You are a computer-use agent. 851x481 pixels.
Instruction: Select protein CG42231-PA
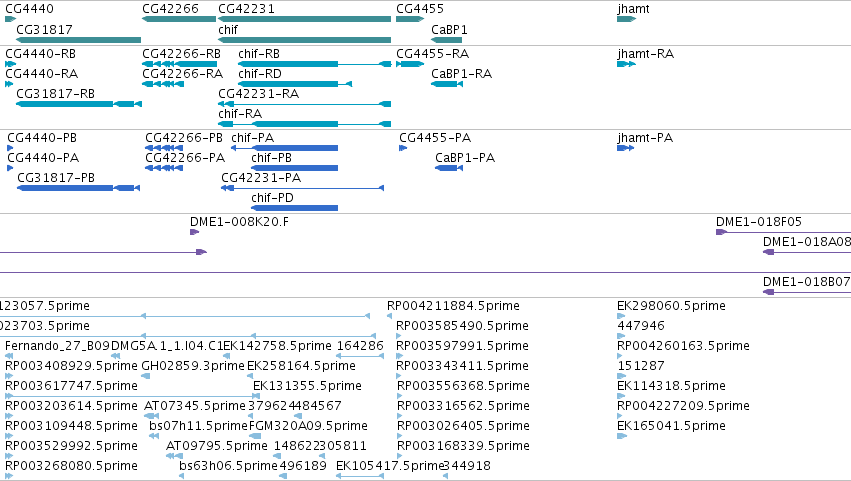pyautogui.click(x=261, y=178)
